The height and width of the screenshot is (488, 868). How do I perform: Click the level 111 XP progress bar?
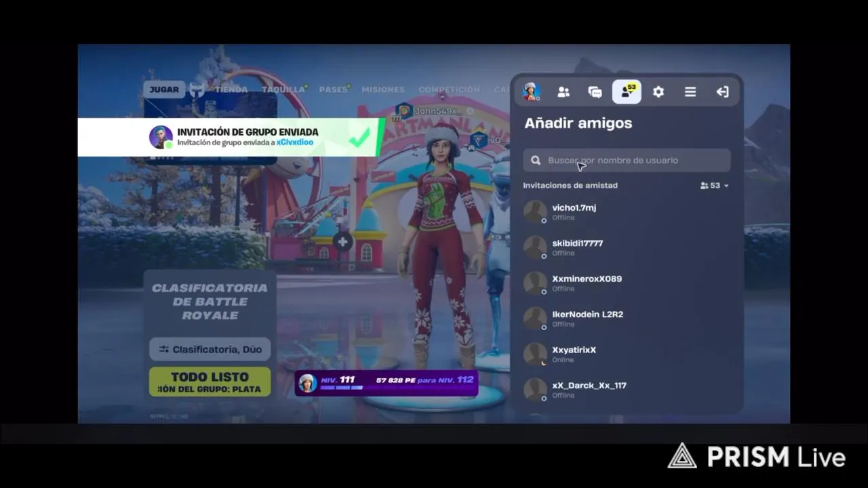(x=342, y=388)
